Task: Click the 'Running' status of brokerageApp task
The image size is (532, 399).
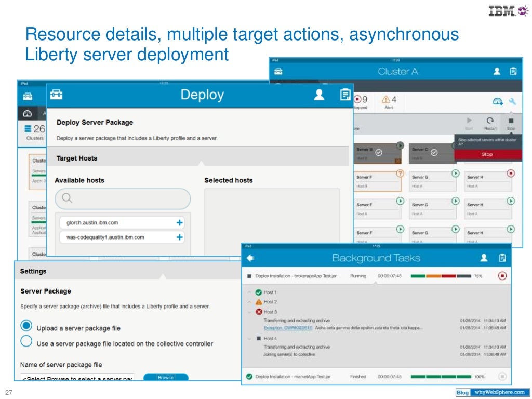Action: pos(358,276)
